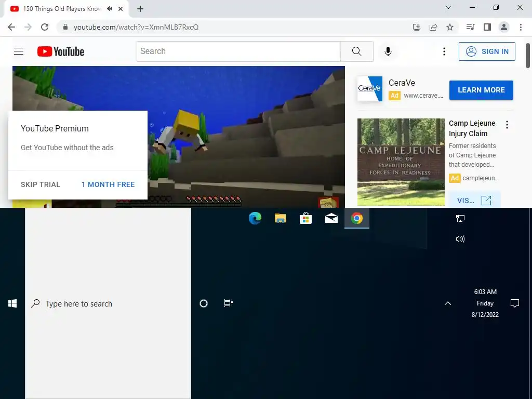This screenshot has height=399, width=532.
Task: Mute the tab via speaker icon
Action: click(x=109, y=9)
